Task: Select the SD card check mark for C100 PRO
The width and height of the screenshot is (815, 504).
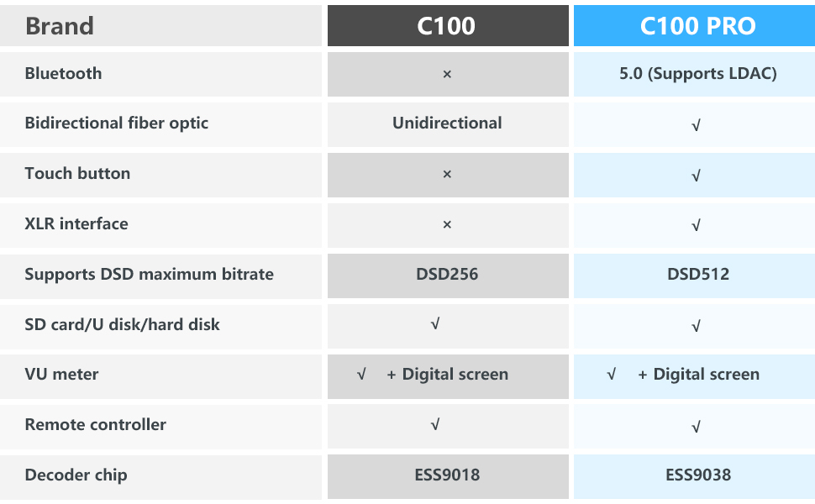Action: click(x=696, y=326)
